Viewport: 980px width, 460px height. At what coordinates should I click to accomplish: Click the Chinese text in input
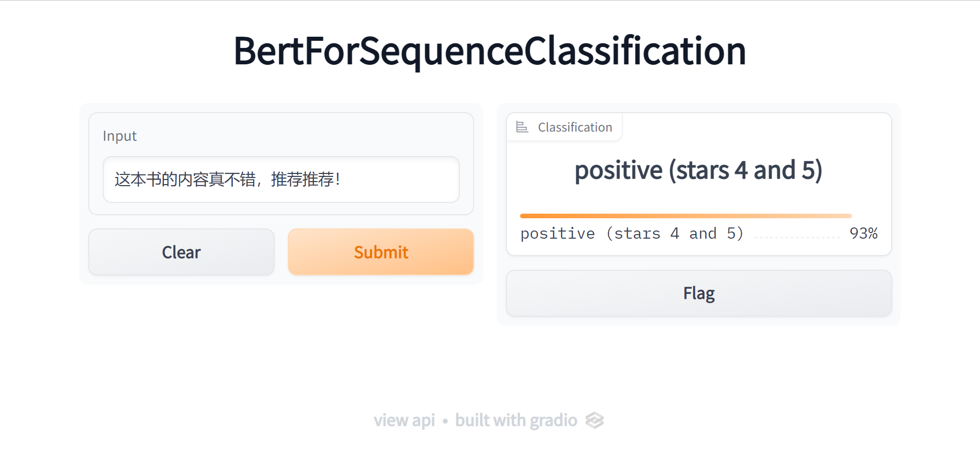[227, 180]
